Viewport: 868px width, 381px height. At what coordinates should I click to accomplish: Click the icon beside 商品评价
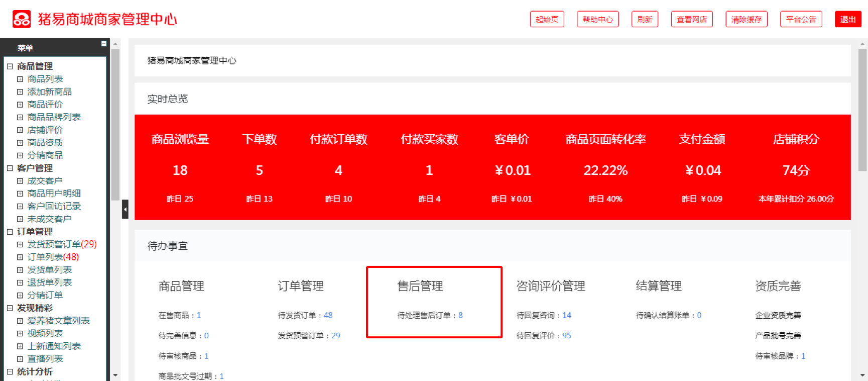pos(20,105)
